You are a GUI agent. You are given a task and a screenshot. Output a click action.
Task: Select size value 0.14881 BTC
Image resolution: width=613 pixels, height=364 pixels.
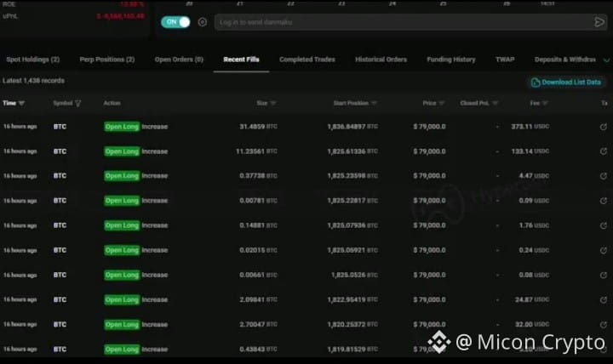pos(258,225)
